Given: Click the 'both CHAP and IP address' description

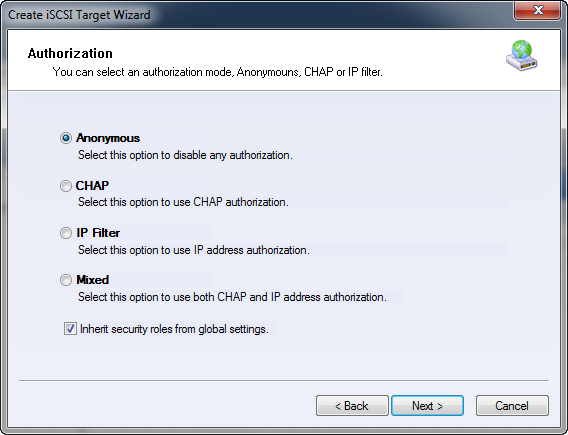Looking at the screenshot, I should point(232,297).
